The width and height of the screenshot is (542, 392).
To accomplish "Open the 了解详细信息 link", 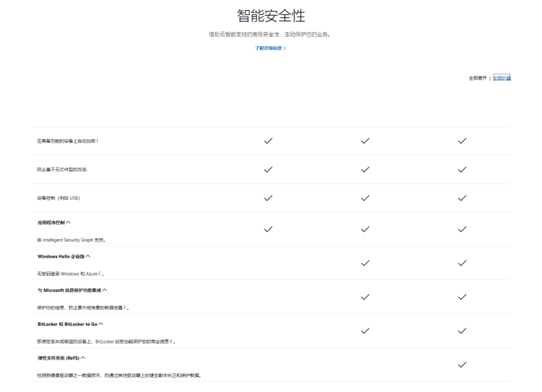I will point(270,48).
